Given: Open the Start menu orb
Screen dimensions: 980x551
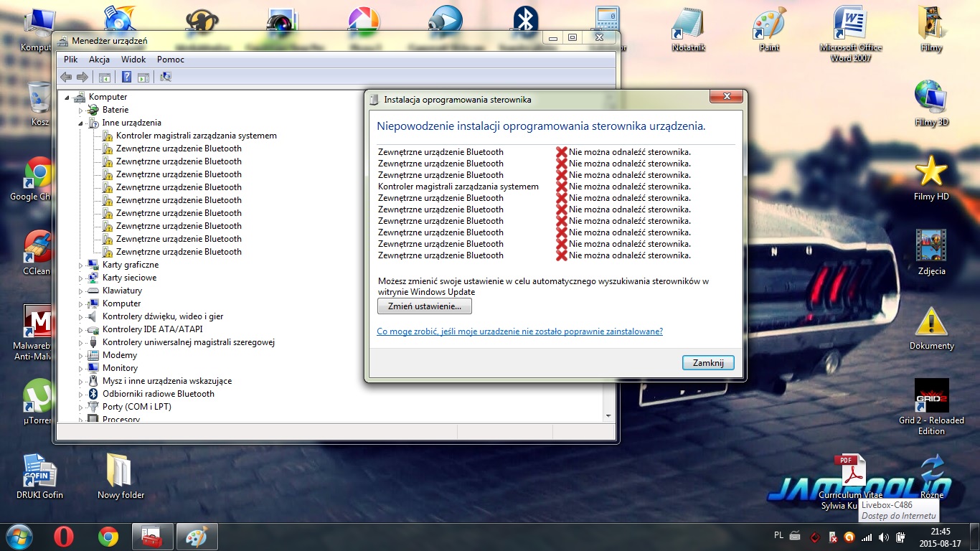Looking at the screenshot, I should coord(19,537).
